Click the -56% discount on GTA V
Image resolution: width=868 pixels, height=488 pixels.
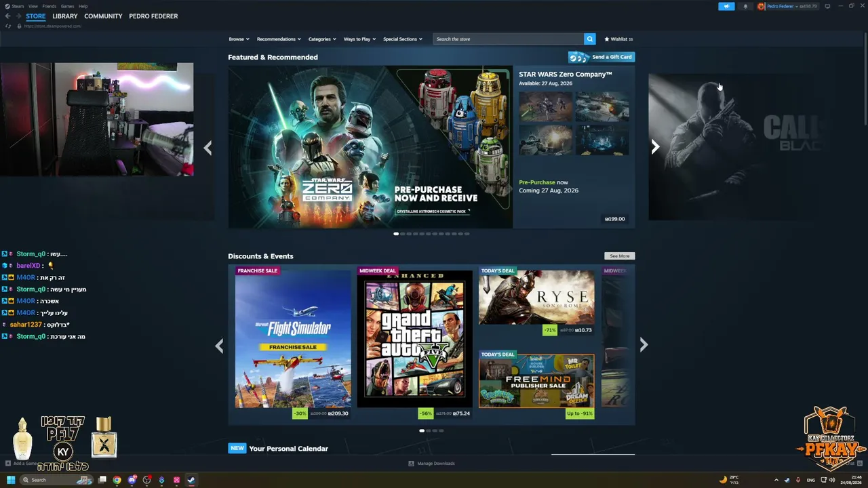pos(426,413)
